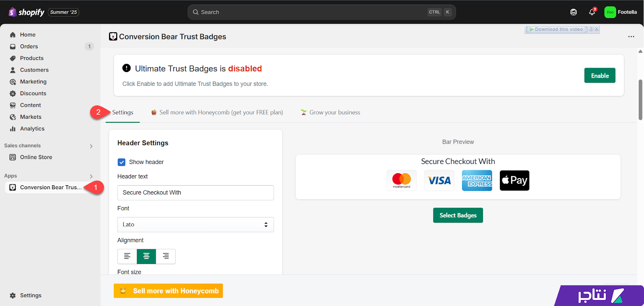Switch to the Settings tab

pos(123,112)
